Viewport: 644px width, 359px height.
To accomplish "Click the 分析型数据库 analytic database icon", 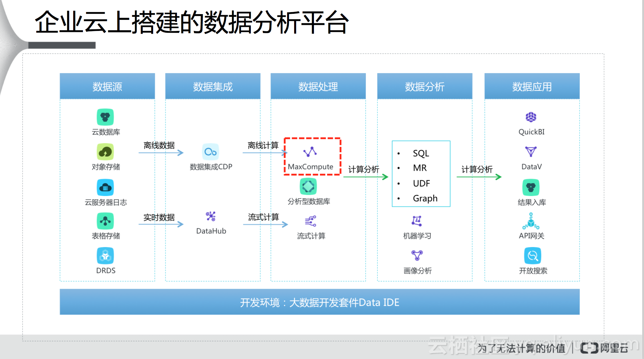I will (308, 187).
